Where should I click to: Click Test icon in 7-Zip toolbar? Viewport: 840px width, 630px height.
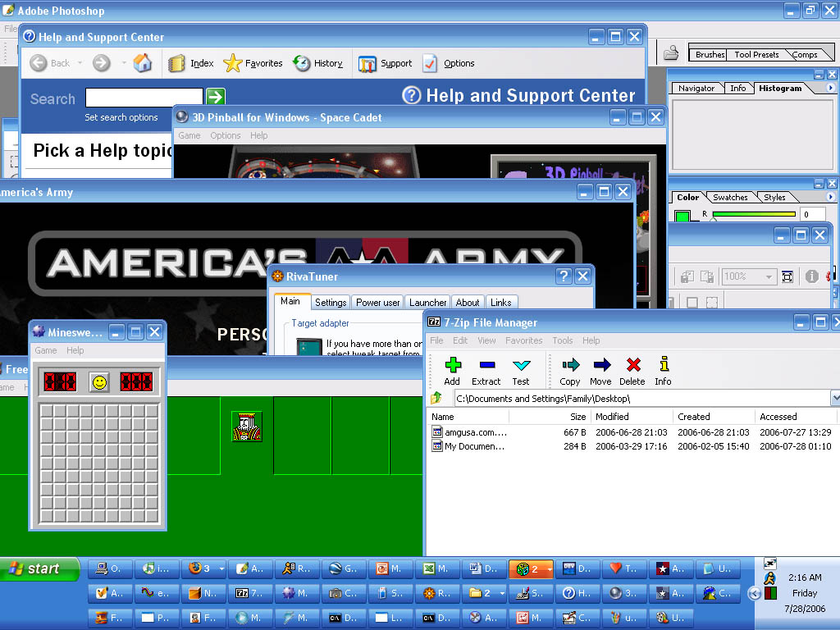point(521,372)
